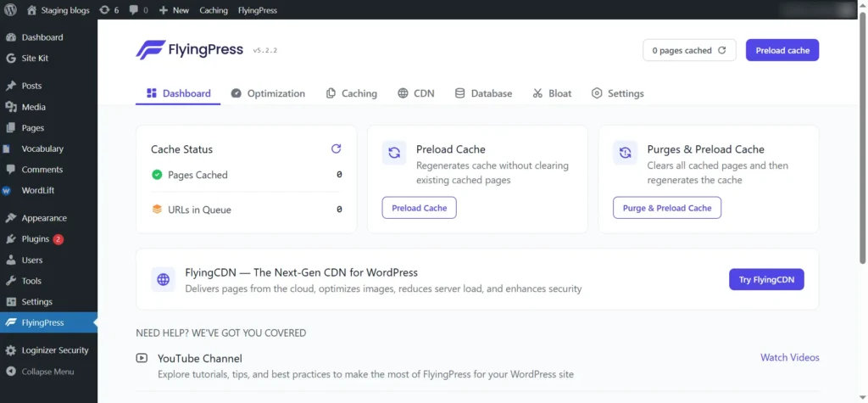Open the New content dropdown in admin bar
868x403 pixels.
[x=174, y=10]
